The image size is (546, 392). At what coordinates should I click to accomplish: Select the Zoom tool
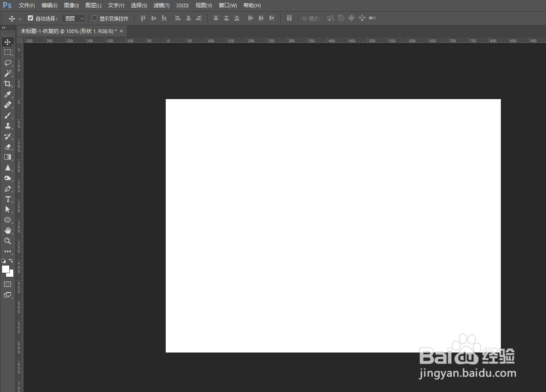(8, 241)
